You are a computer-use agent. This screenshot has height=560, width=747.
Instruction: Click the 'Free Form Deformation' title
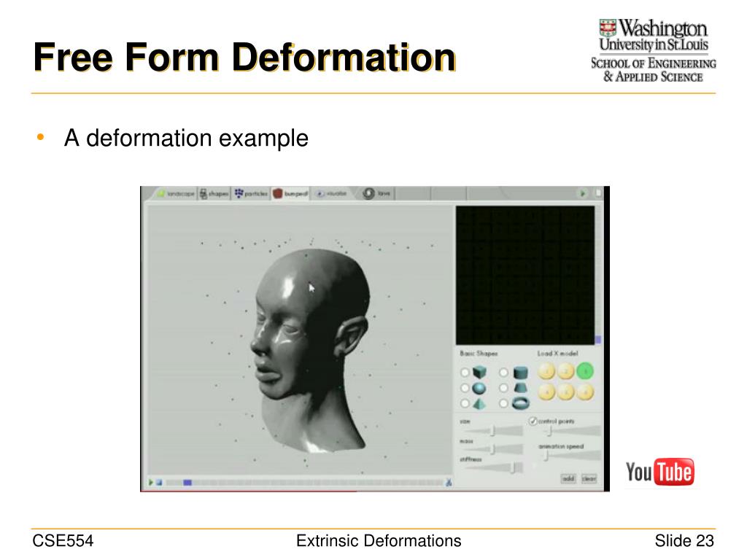tap(245, 57)
